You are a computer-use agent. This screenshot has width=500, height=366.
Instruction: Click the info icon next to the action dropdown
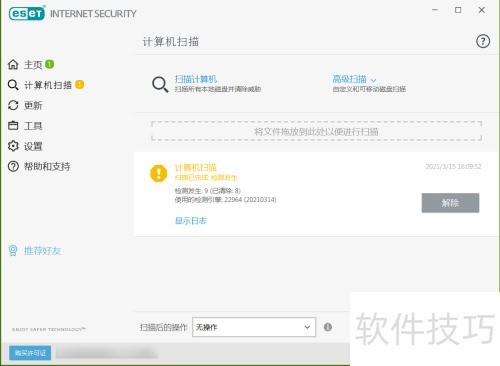pos(328,327)
